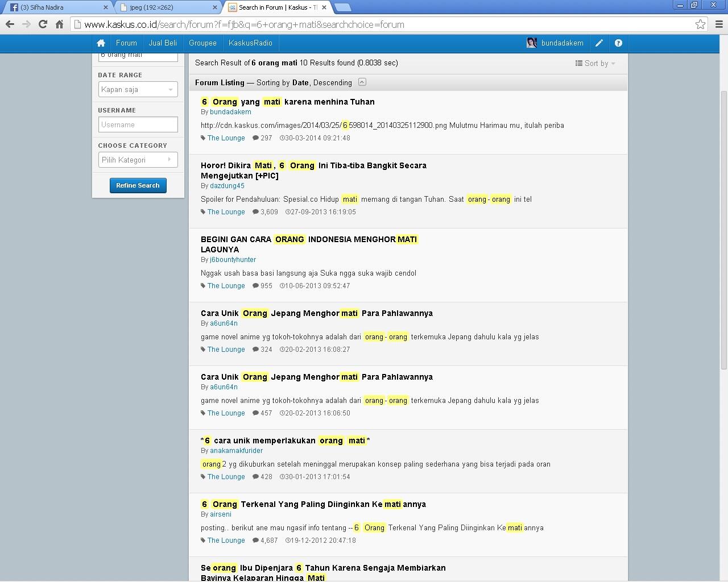Open the Jual Beli menu
Viewport: 728px width, 582px height.
[x=163, y=43]
